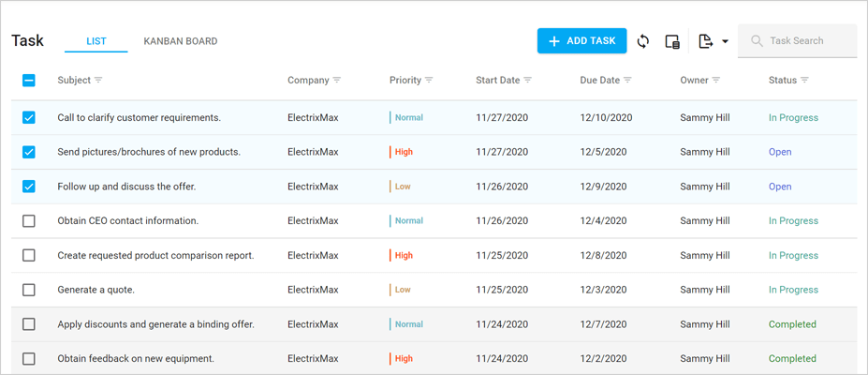Click the refresh icon in the toolbar
Screen dimensions: 868x375
(x=642, y=41)
